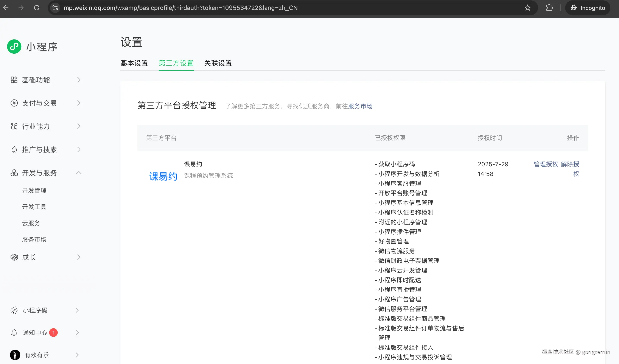Click the 基础功能 grid icon in sidebar
619x364 pixels.
coord(14,80)
